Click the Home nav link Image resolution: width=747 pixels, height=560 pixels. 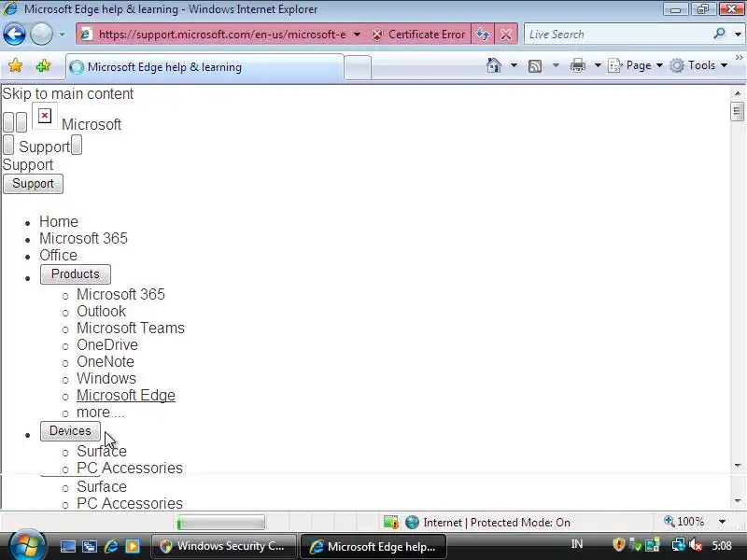(59, 221)
